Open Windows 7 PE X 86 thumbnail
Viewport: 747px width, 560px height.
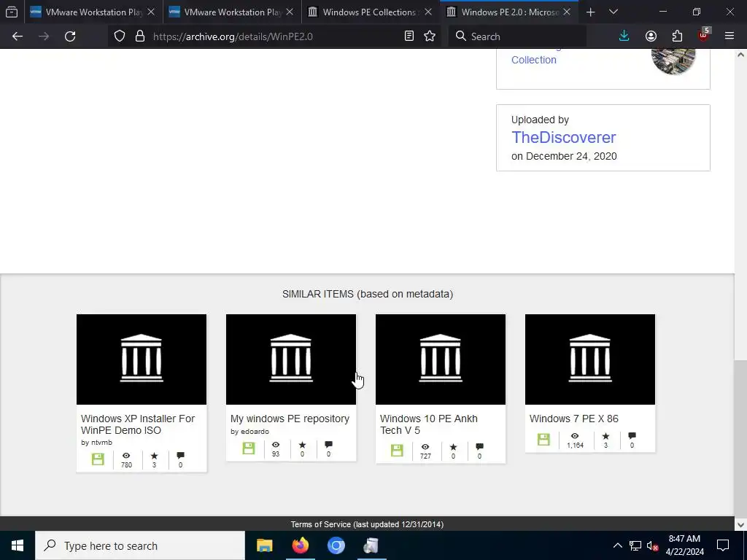tap(590, 359)
